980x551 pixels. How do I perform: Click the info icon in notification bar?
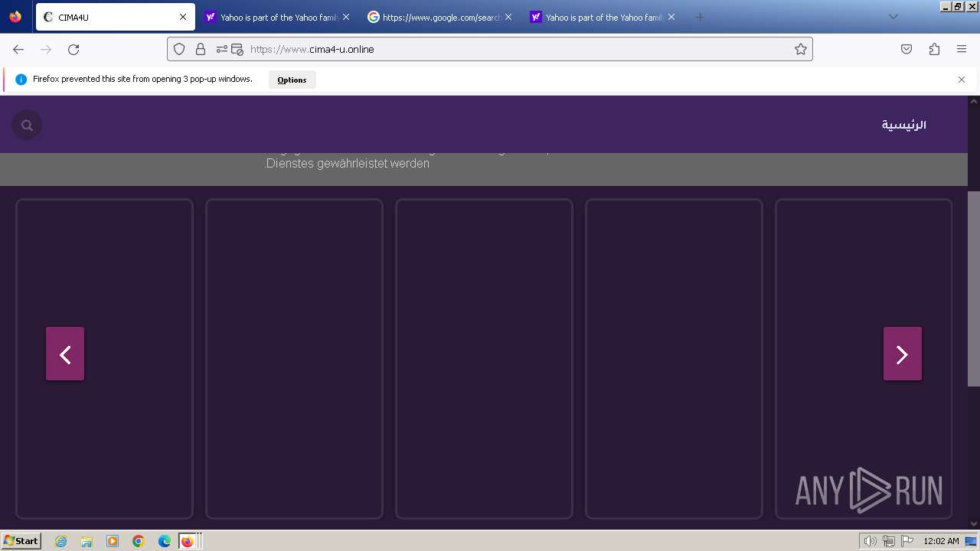(21, 80)
